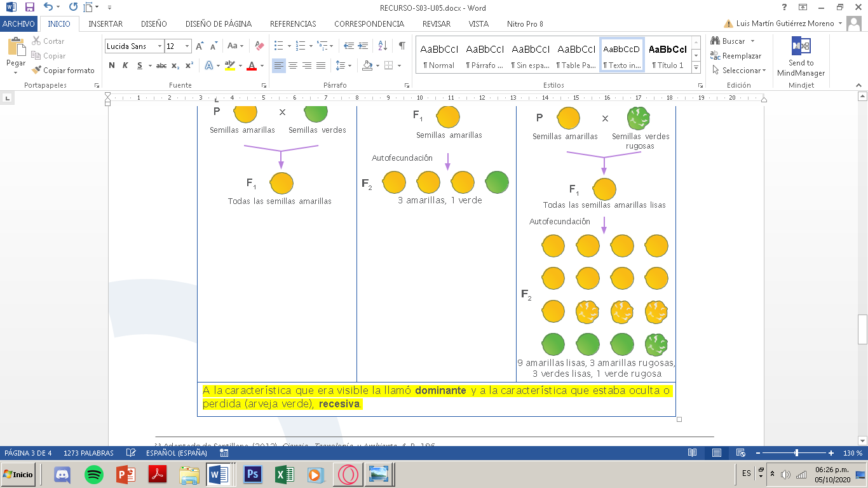The height and width of the screenshot is (488, 868).
Task: Click the vertical scrollbar thumb
Action: tap(862, 329)
